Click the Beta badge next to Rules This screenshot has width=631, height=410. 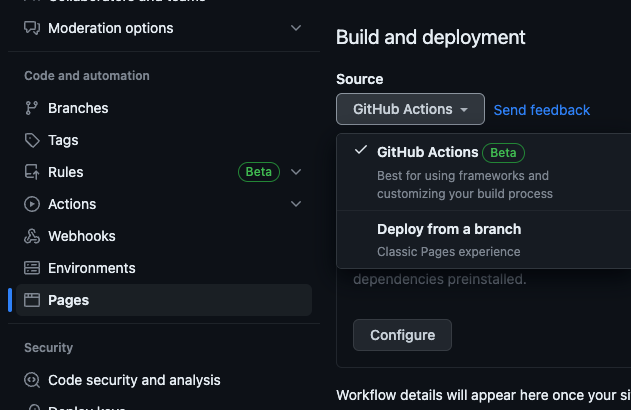(259, 172)
